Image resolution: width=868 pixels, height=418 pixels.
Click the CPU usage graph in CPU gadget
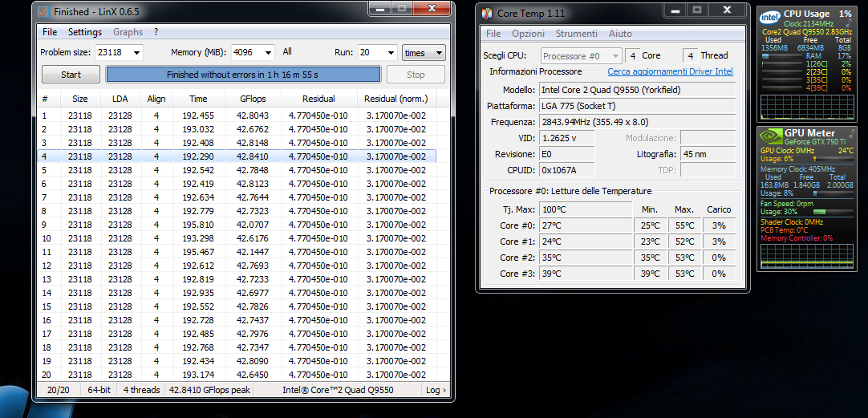tap(806, 106)
